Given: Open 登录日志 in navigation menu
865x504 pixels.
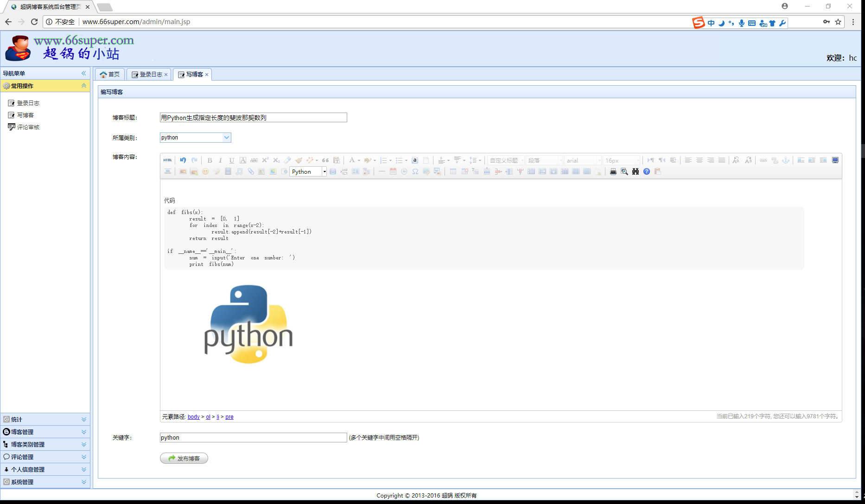Looking at the screenshot, I should (28, 103).
